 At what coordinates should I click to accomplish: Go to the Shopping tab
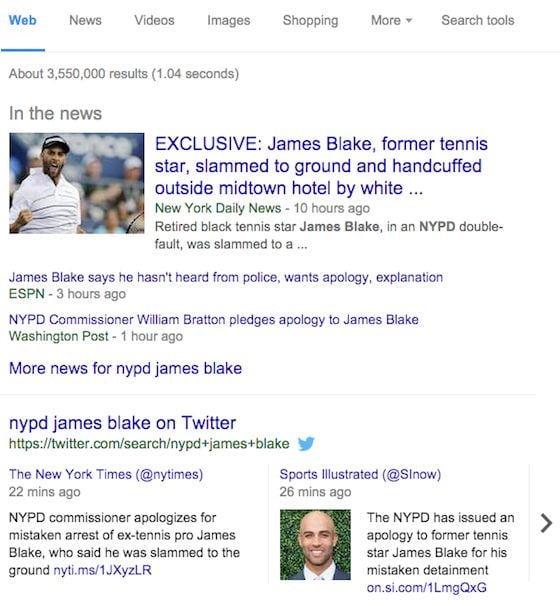tap(310, 20)
